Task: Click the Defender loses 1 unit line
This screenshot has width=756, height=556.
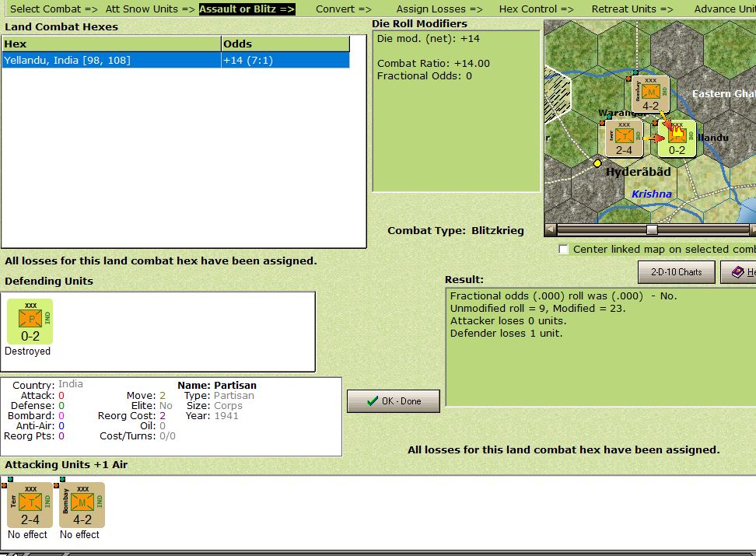Action: pyautogui.click(x=506, y=334)
